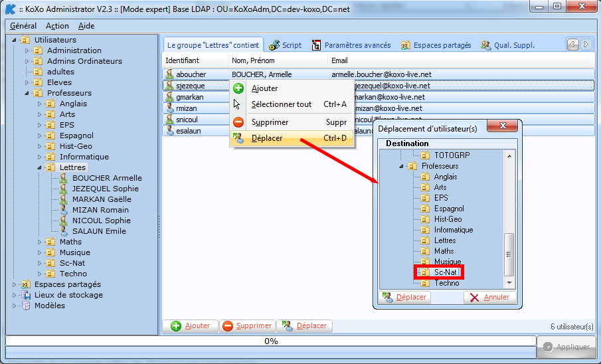The image size is (601, 364).
Task: Choose Sélectionner tout in context menu
Action: click(x=292, y=104)
